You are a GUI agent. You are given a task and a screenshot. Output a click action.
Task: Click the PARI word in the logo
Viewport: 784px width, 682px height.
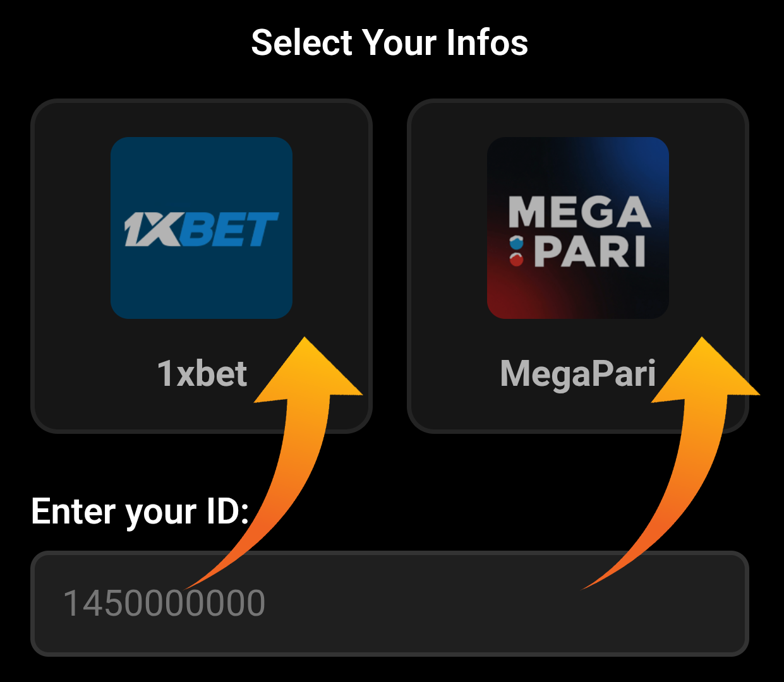pos(590,251)
